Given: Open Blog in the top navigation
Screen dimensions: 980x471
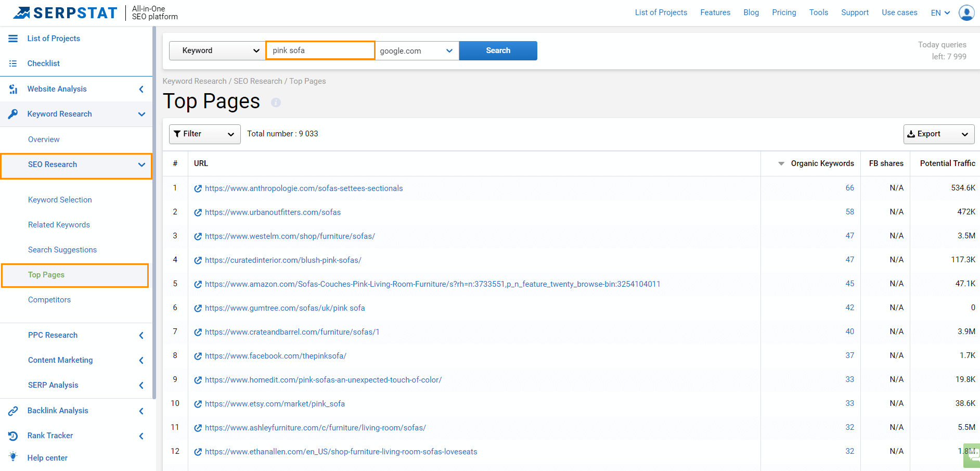Looking at the screenshot, I should [x=751, y=12].
